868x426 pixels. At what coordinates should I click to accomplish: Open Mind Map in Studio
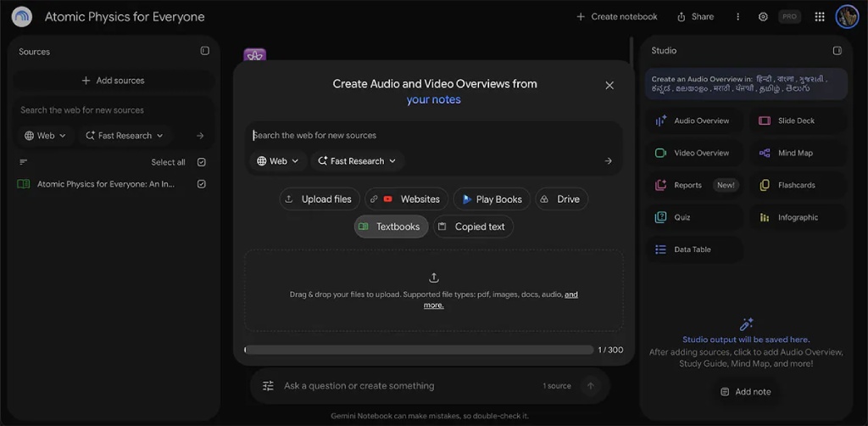tap(798, 153)
